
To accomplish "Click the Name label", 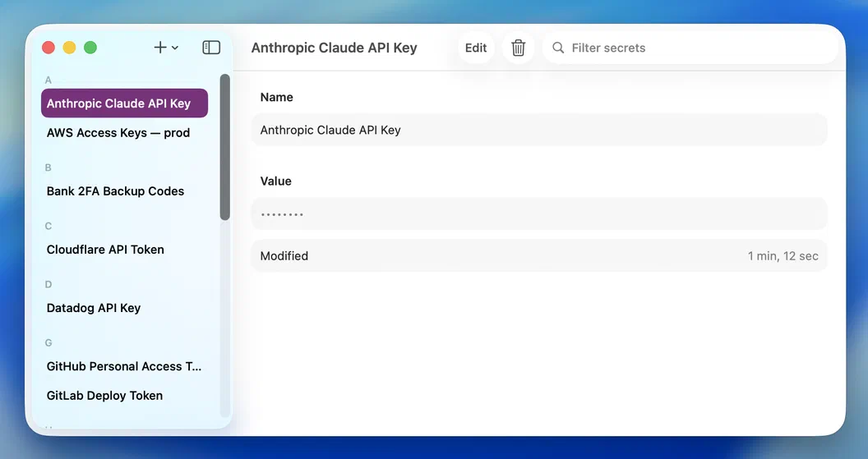I will coord(276,98).
